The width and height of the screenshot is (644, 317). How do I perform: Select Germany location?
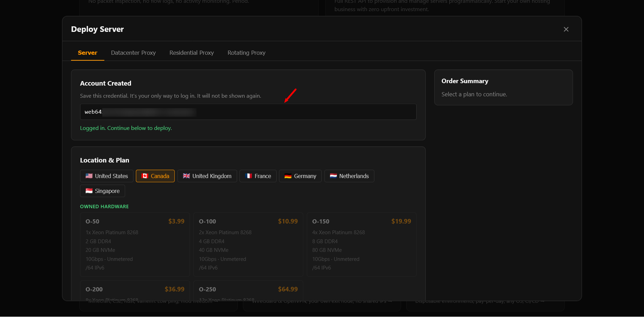click(x=300, y=176)
